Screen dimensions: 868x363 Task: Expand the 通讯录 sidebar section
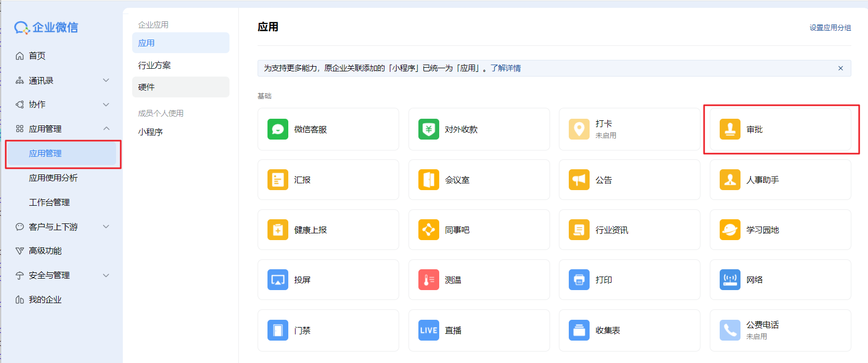106,80
